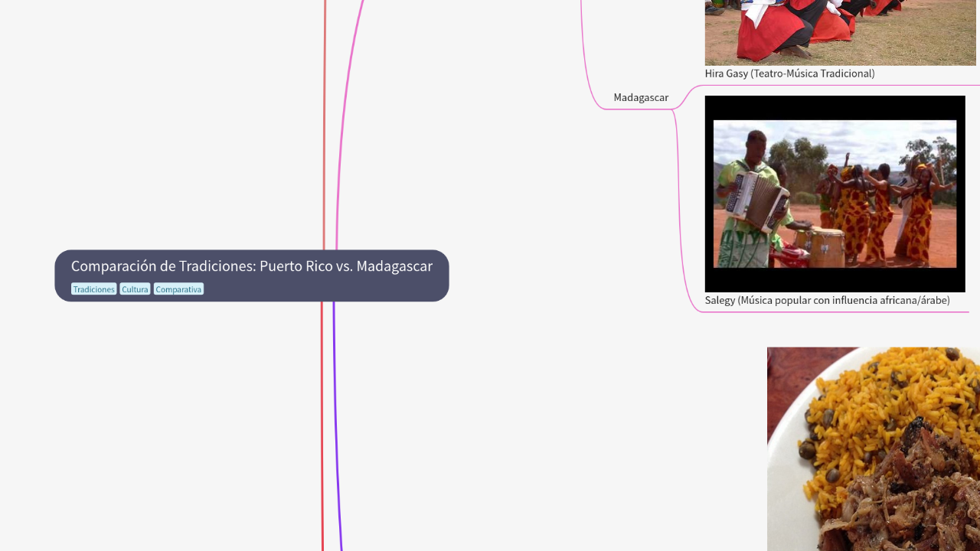The image size is (980, 551).
Task: Click the Cultura tag chip
Action: [135, 289]
